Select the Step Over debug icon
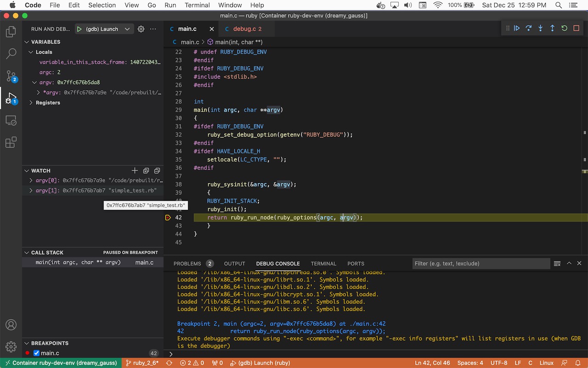The image size is (588, 368). (x=528, y=28)
